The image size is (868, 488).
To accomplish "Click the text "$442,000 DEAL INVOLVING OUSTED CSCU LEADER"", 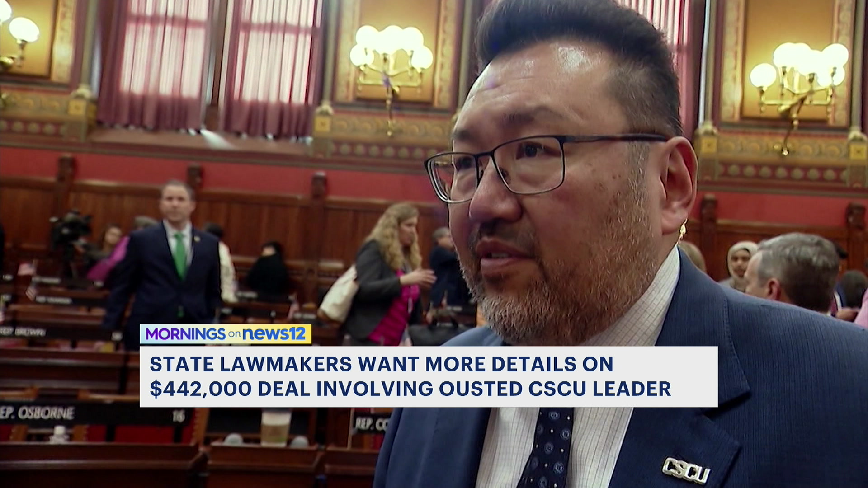I will [410, 389].
